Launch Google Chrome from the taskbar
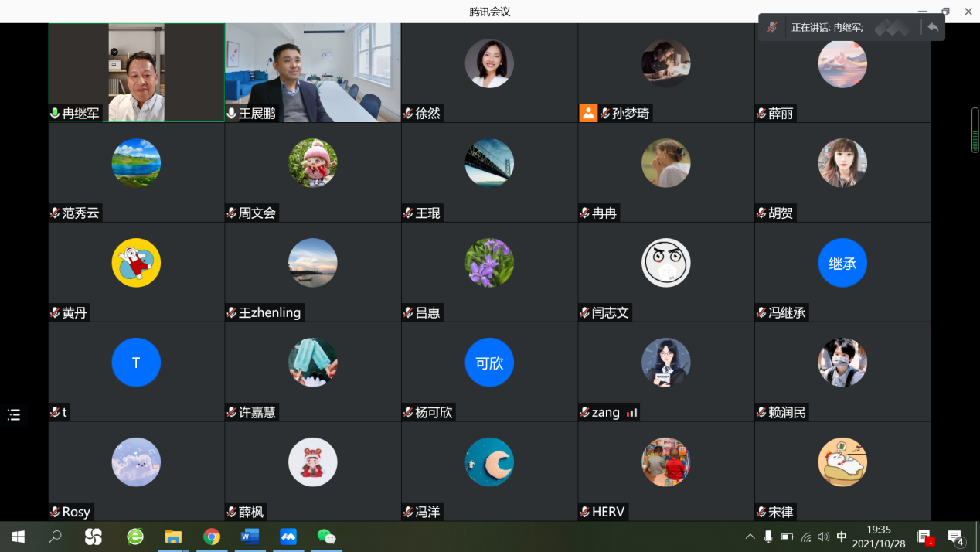This screenshot has height=552, width=980. coord(212,537)
